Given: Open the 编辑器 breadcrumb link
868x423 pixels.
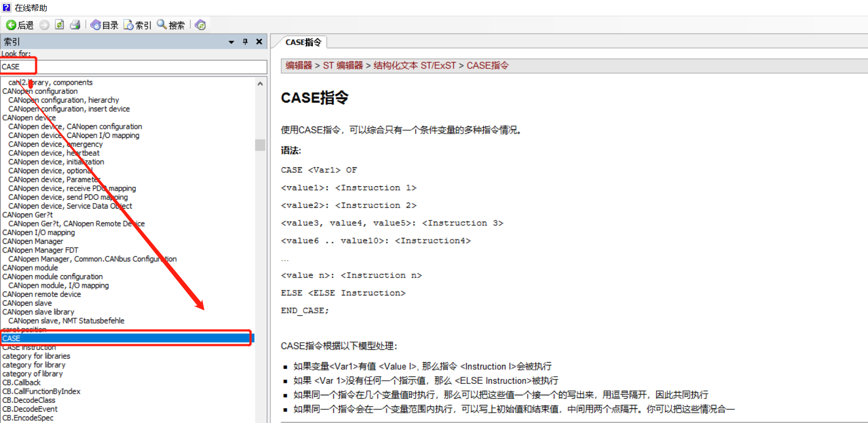Looking at the screenshot, I should click(299, 66).
